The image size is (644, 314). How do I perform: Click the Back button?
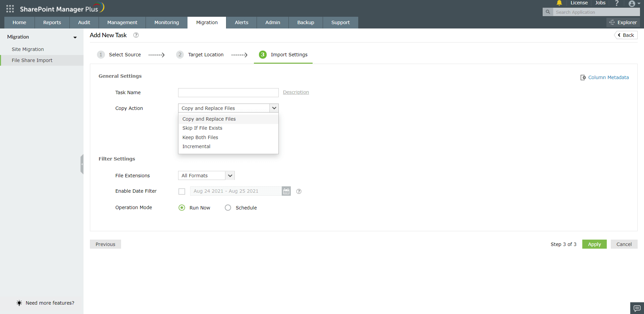[626, 35]
